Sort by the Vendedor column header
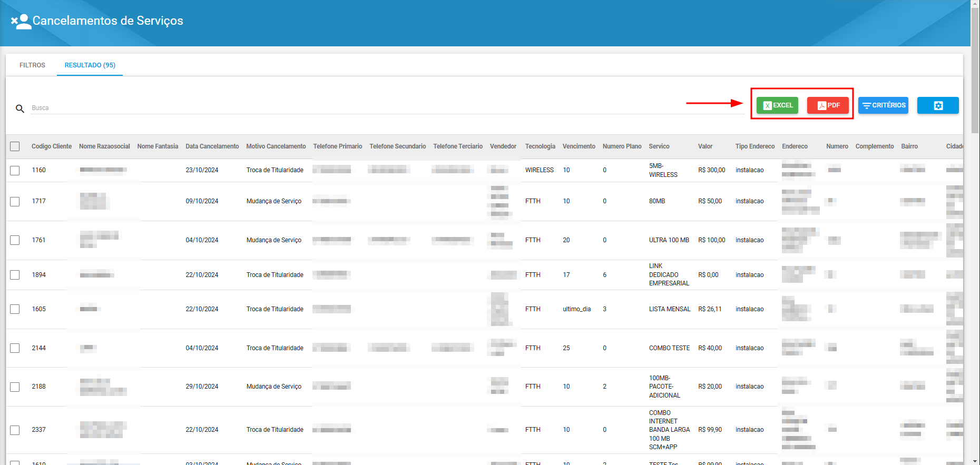This screenshot has width=980, height=465. coord(503,146)
